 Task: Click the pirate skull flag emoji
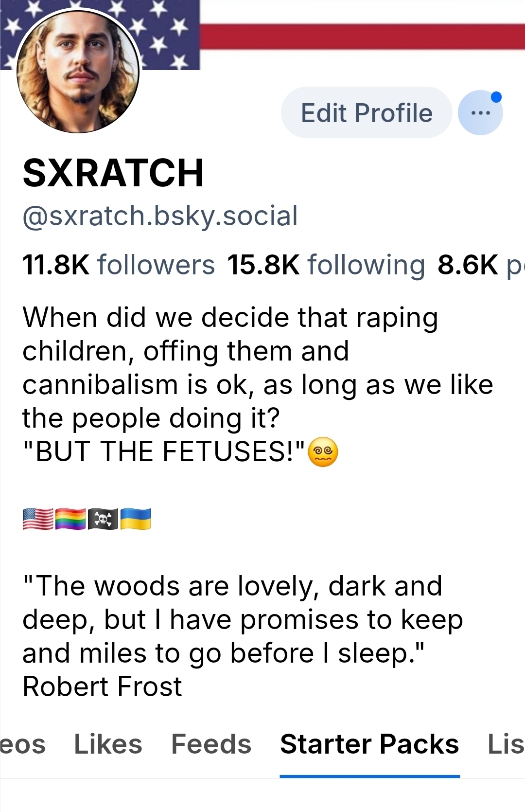pyautogui.click(x=103, y=519)
